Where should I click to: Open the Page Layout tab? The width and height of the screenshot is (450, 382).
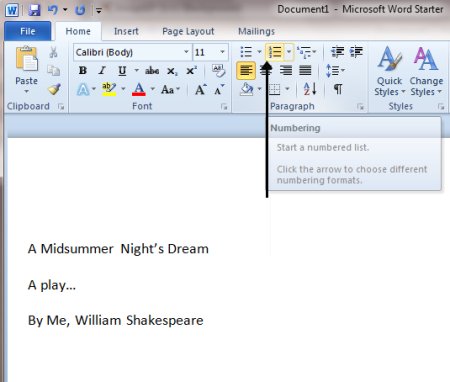point(188,31)
